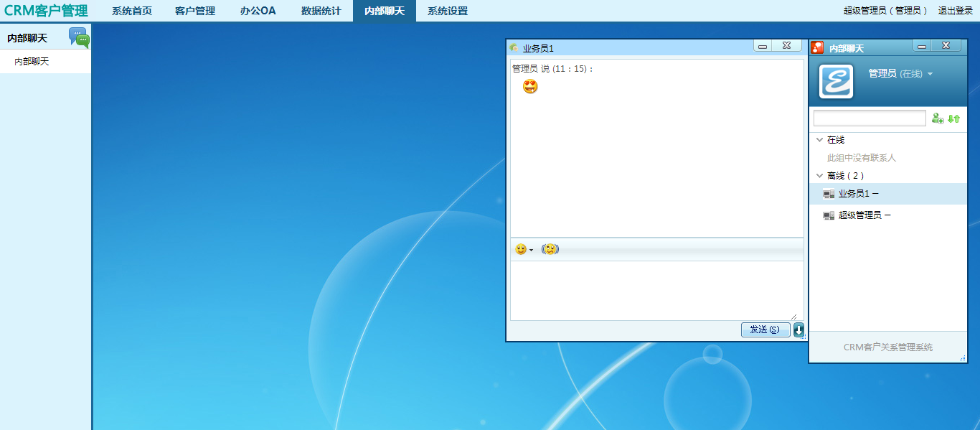This screenshot has width=980, height=430.
Task: Click the green up-down arrows sort icon
Action: pyautogui.click(x=954, y=118)
